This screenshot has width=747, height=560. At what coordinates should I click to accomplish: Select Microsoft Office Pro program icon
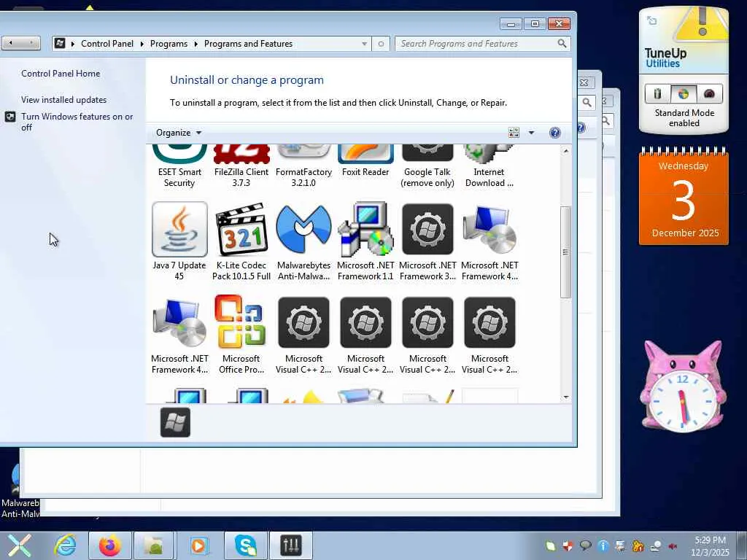pyautogui.click(x=241, y=322)
